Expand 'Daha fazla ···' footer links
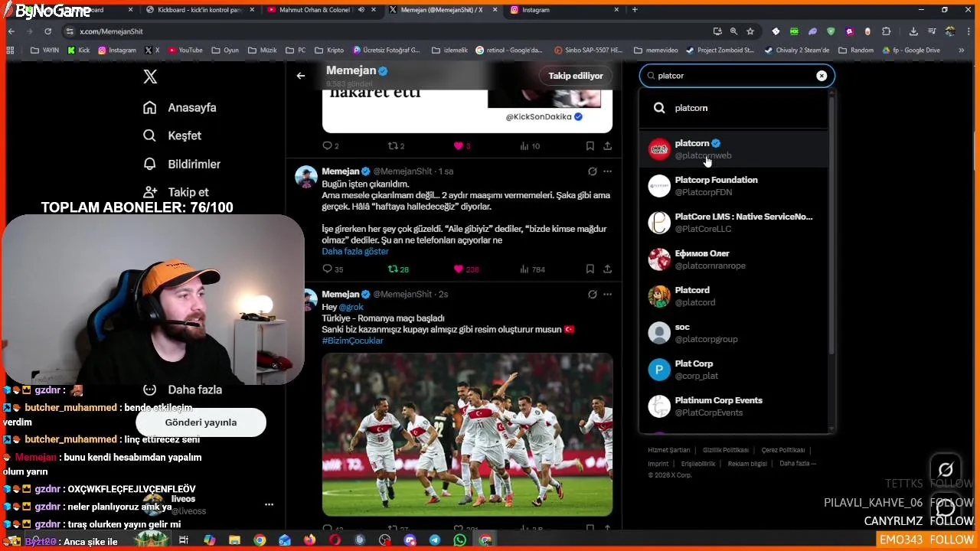The width and height of the screenshot is (980, 551). tap(798, 464)
